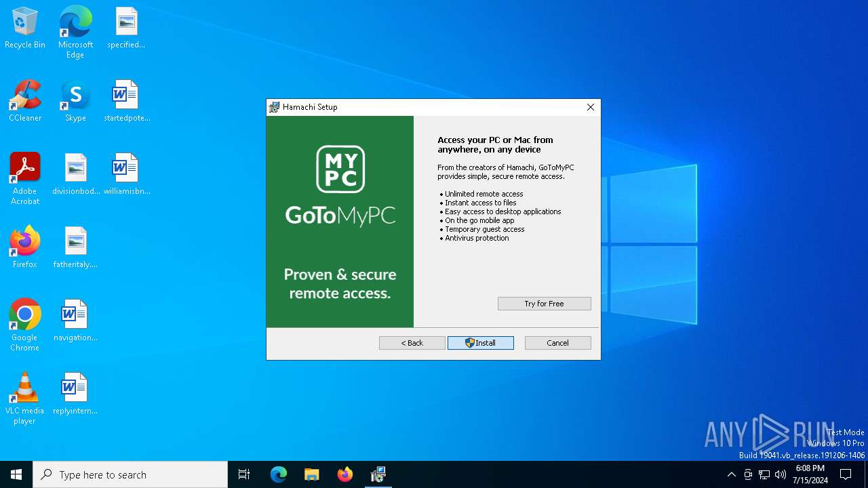Open the Windows Start menu
This screenshot has height=488, width=868.
click(16, 474)
